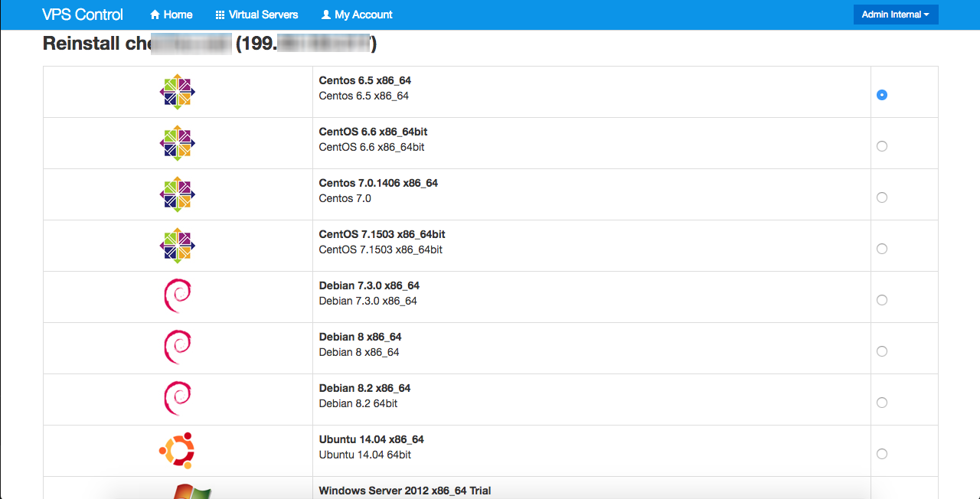Click the VPS Control brand link

(x=83, y=15)
